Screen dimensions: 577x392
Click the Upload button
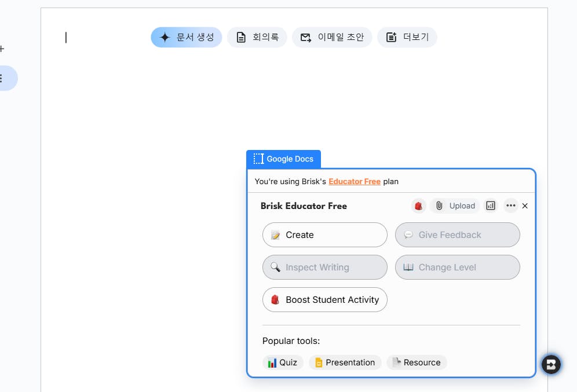tap(455, 206)
